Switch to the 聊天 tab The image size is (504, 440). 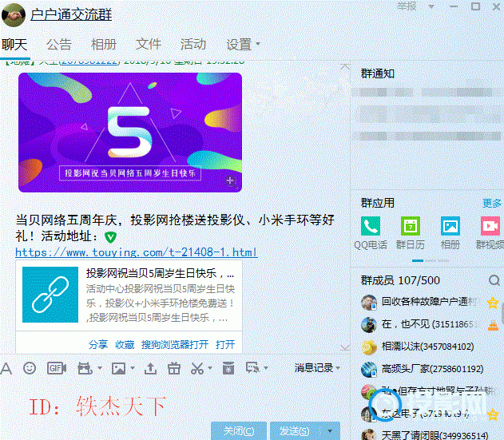[14, 45]
